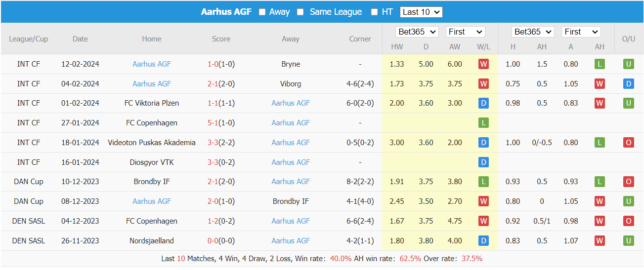Image resolution: width=644 pixels, height=270 pixels.
Task: Click red O badge in Videoton Puskas row
Action: 628,143
